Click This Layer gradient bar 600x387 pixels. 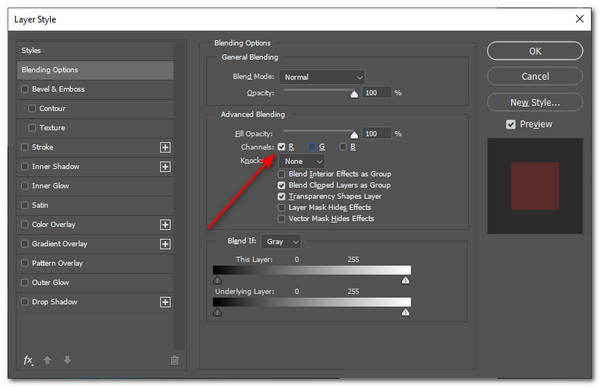pos(312,270)
